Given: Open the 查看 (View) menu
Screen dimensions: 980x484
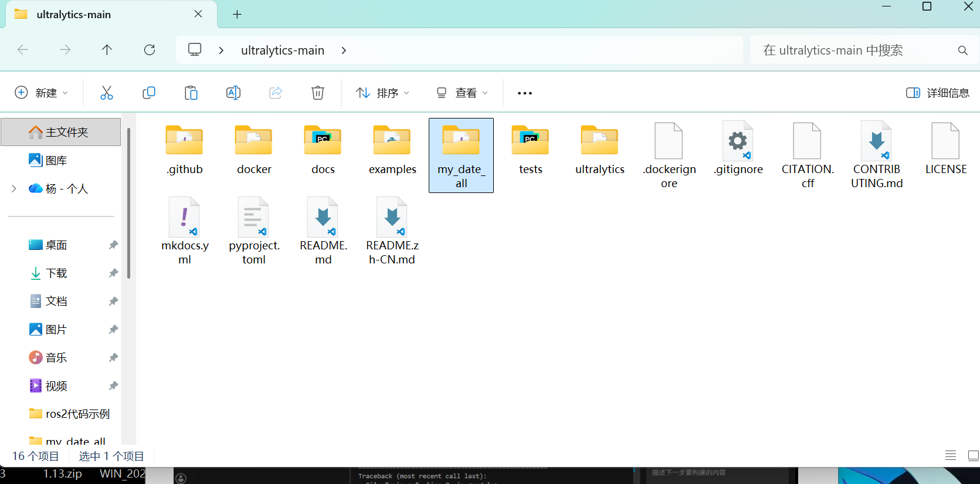Looking at the screenshot, I should click(462, 93).
